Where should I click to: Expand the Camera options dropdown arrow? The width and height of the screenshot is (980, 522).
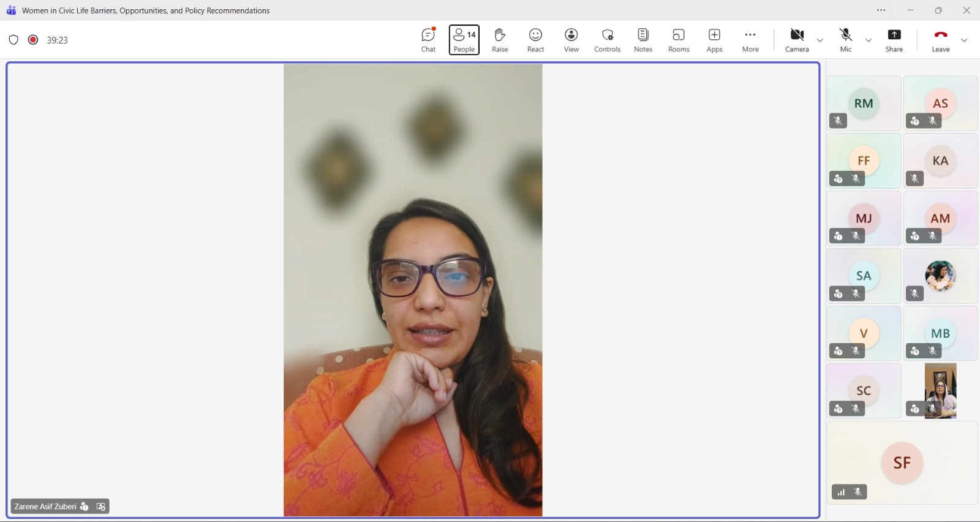(x=820, y=40)
